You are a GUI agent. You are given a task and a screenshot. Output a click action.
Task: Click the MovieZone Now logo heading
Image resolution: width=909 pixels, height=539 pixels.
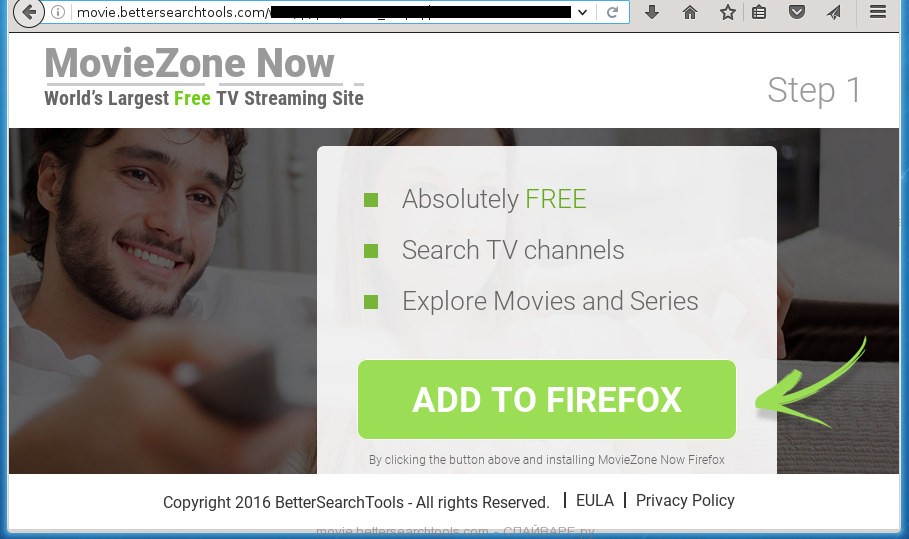tap(190, 63)
